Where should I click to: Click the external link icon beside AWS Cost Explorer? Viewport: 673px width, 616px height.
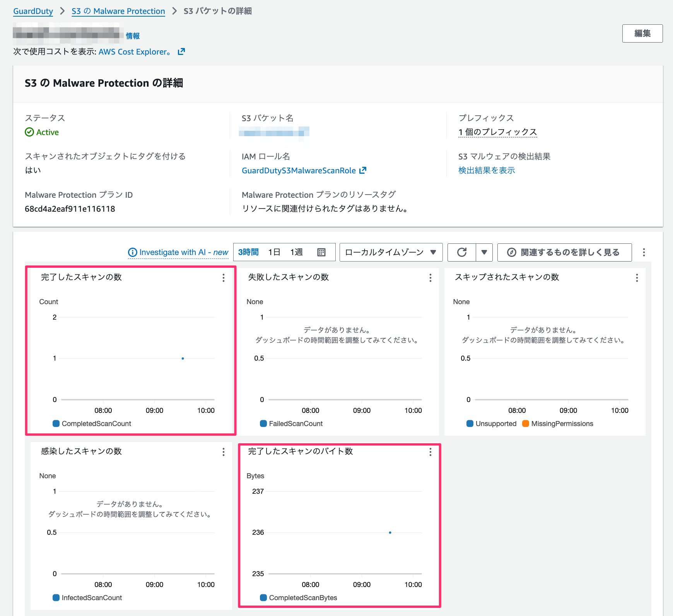(181, 51)
